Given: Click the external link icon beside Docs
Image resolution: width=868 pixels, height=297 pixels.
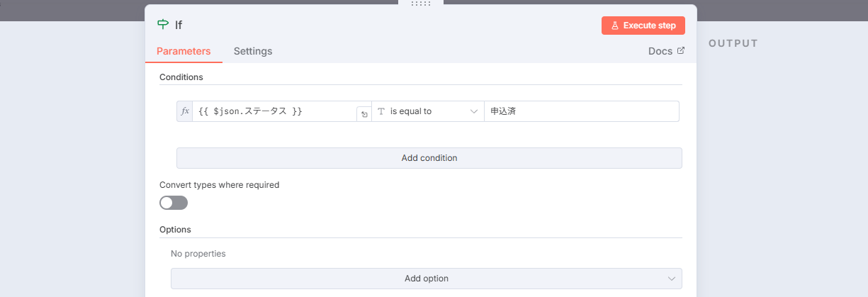Looking at the screenshot, I should (x=681, y=51).
